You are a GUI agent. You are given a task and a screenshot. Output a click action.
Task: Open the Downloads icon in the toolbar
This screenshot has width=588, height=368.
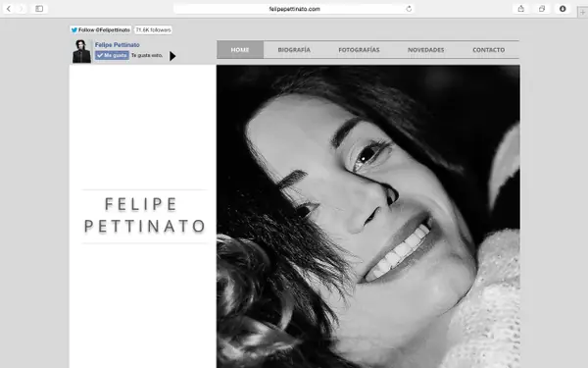point(563,9)
